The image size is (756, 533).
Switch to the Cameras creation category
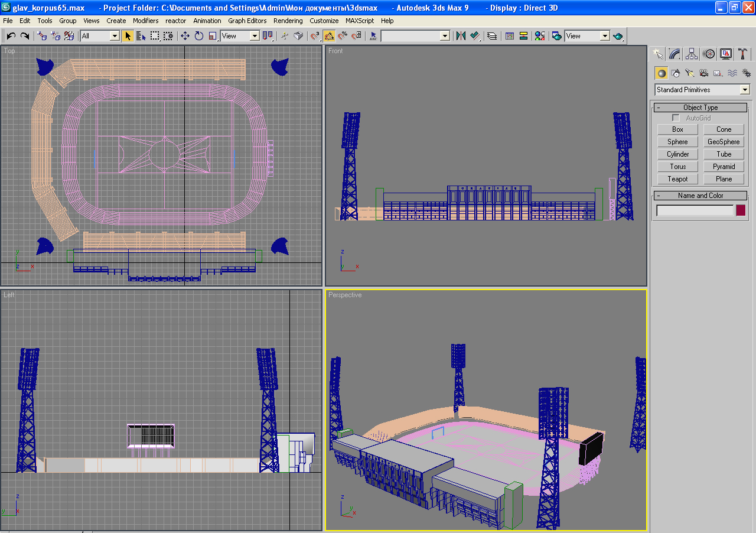point(703,73)
